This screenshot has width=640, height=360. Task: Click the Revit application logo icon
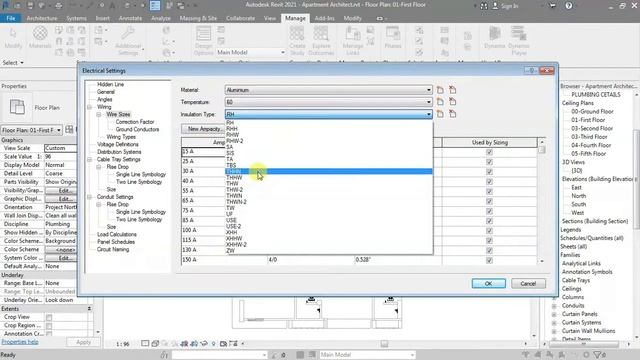pos(5,5)
